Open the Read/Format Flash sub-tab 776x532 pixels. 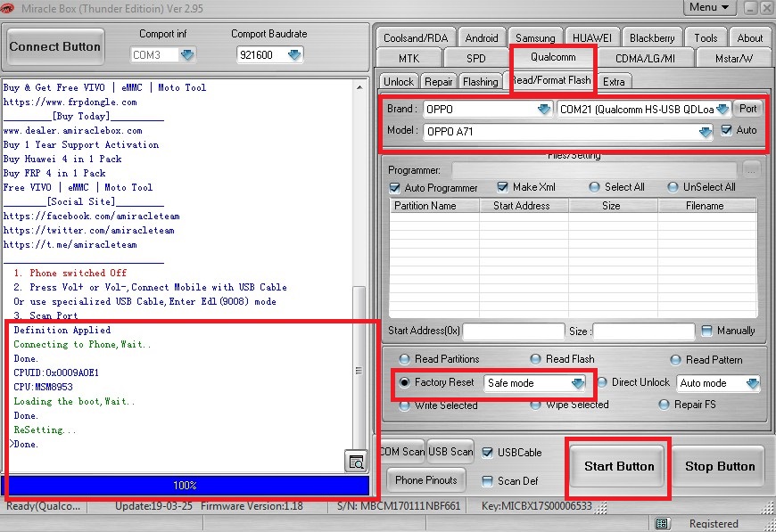point(551,80)
